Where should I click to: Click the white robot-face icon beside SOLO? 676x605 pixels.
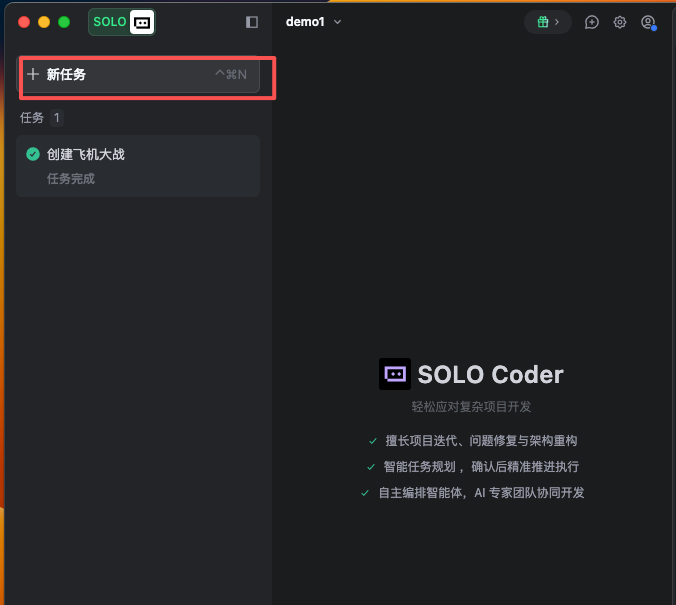pos(142,22)
